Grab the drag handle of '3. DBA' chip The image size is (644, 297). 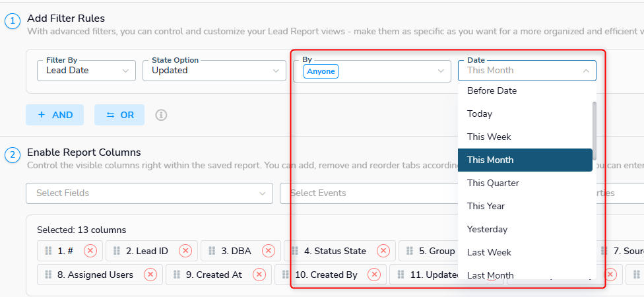click(x=212, y=251)
